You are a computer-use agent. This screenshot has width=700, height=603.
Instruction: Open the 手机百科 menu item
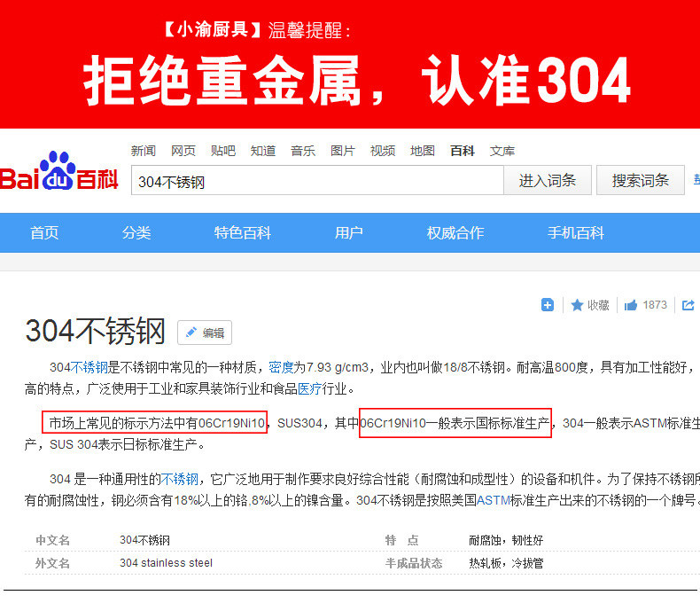(576, 232)
